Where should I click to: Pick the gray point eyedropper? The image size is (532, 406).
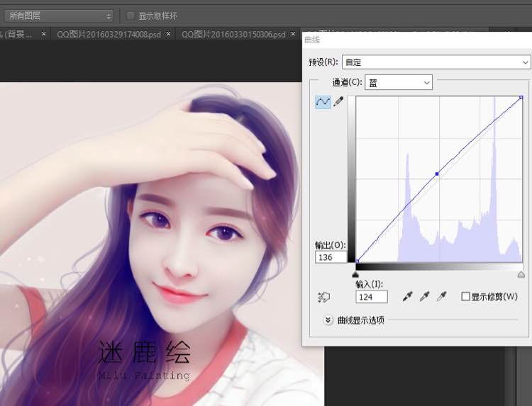[x=424, y=296]
